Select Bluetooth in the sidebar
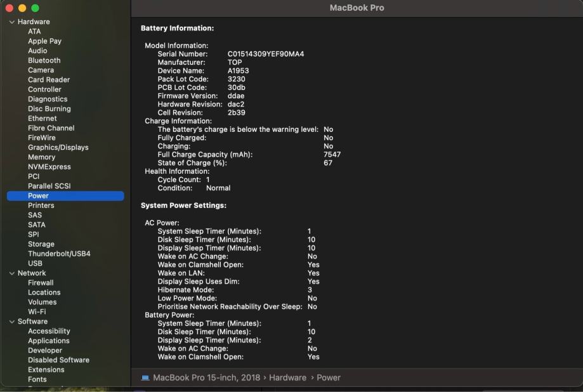The width and height of the screenshot is (583, 392). (x=44, y=61)
